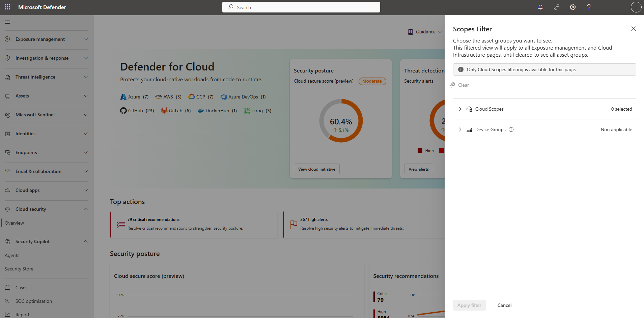Expand the Cloud Scopes section
Viewport: 644px width, 318px height.
[x=460, y=109]
